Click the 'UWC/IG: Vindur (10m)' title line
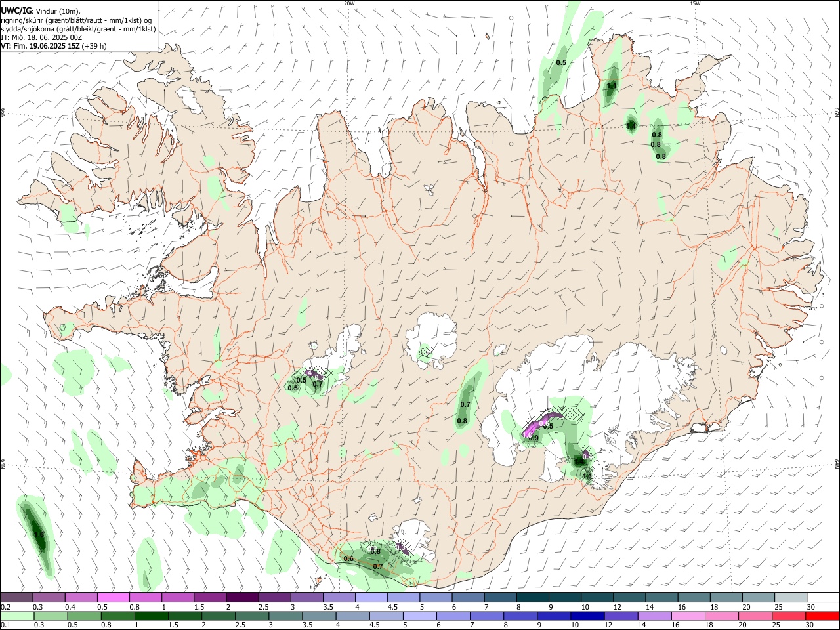The height and width of the screenshot is (630, 840). pos(41,10)
